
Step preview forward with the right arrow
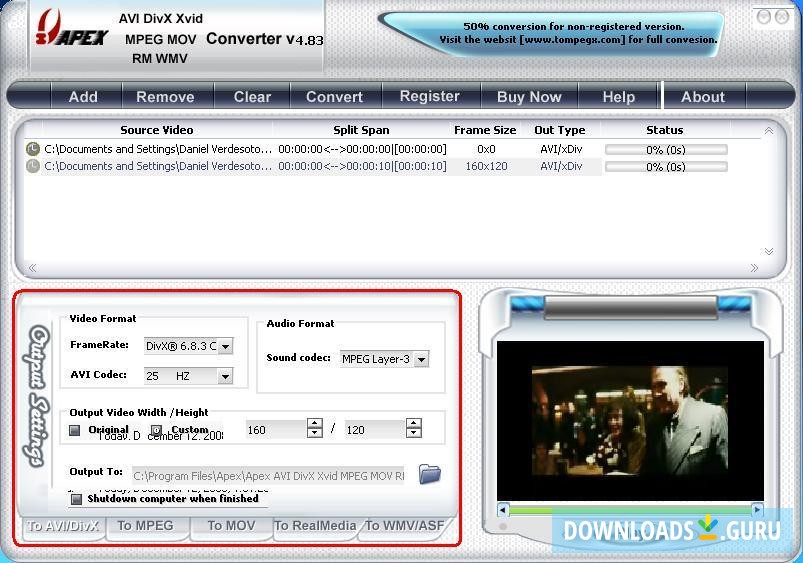click(x=757, y=510)
